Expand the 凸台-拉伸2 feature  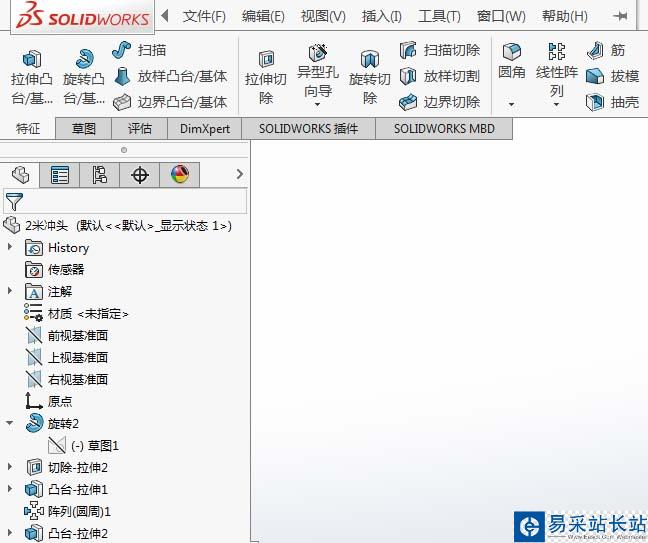pyautogui.click(x=10, y=532)
